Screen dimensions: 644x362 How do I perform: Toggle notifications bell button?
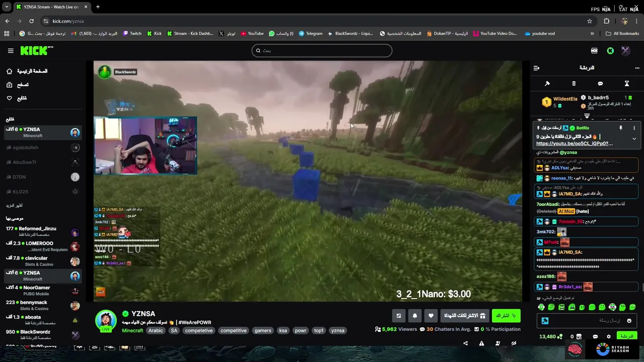(x=415, y=316)
